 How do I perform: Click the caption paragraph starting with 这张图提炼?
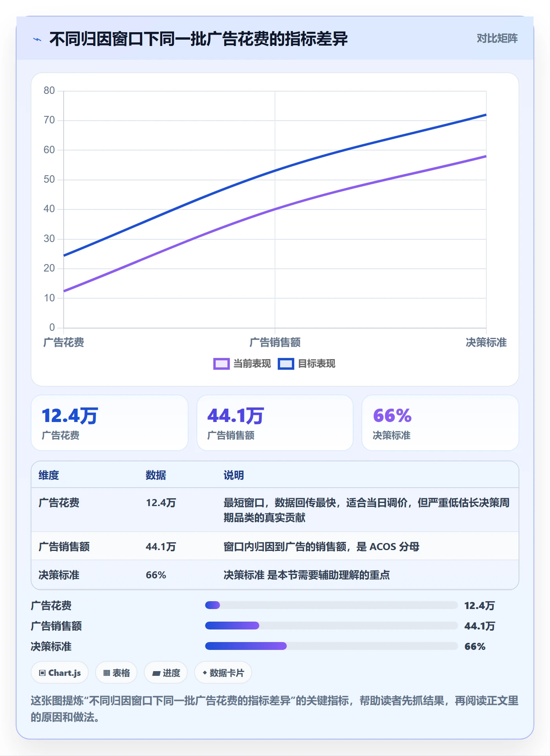tap(275, 709)
